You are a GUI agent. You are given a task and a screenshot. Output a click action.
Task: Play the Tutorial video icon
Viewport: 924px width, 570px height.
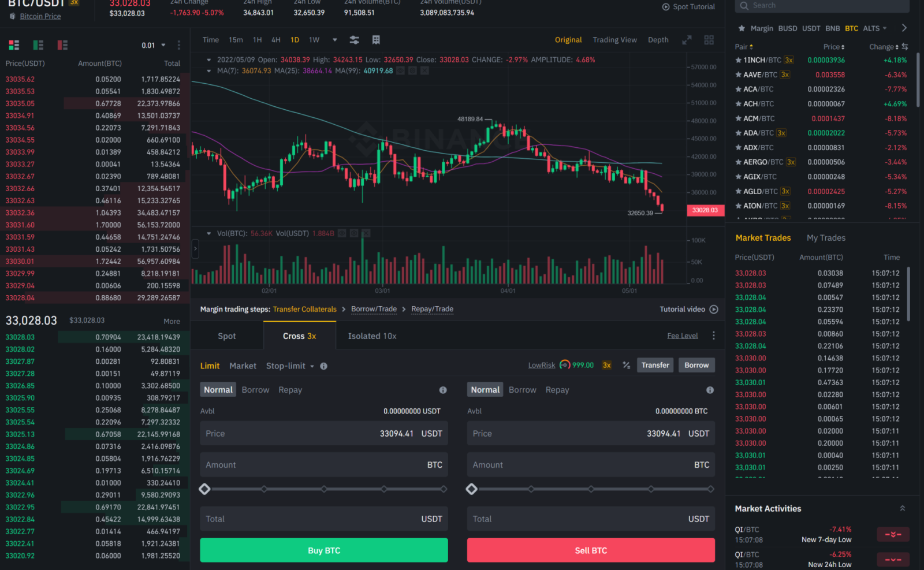(x=714, y=310)
